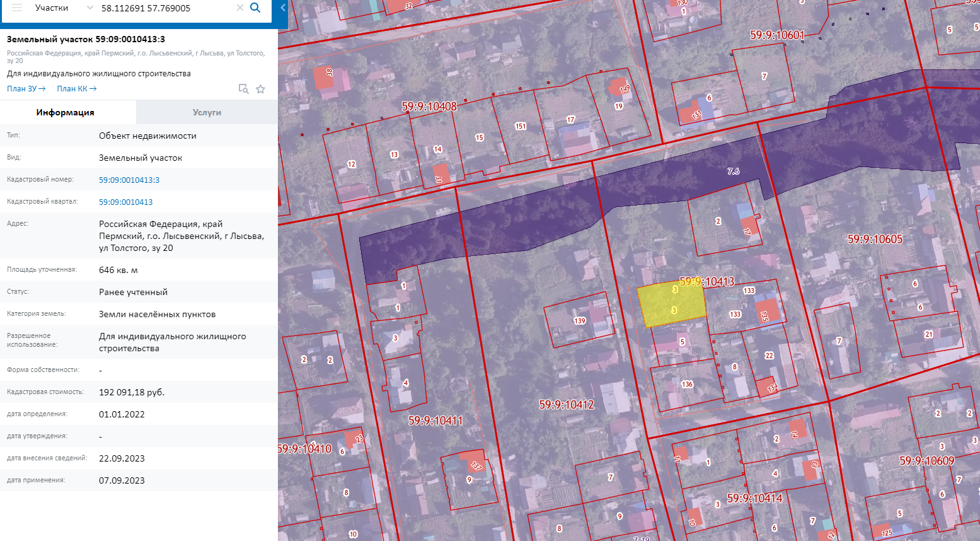
Task: Click the coordinates search input field
Action: click(164, 8)
